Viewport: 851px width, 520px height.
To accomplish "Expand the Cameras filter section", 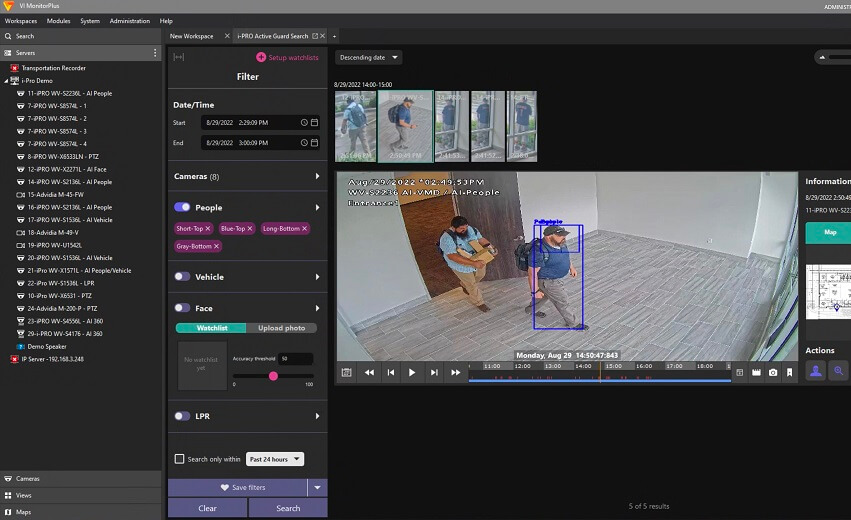I will click(x=318, y=177).
